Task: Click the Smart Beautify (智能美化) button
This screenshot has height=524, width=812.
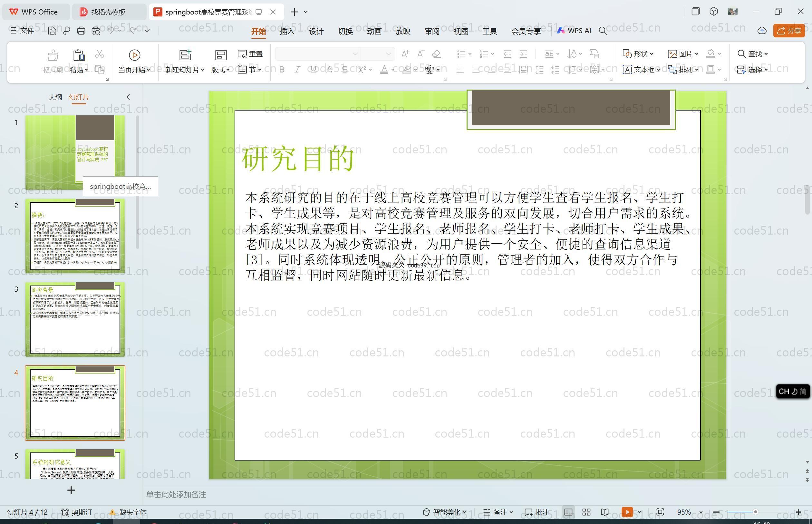Action: pos(444,512)
